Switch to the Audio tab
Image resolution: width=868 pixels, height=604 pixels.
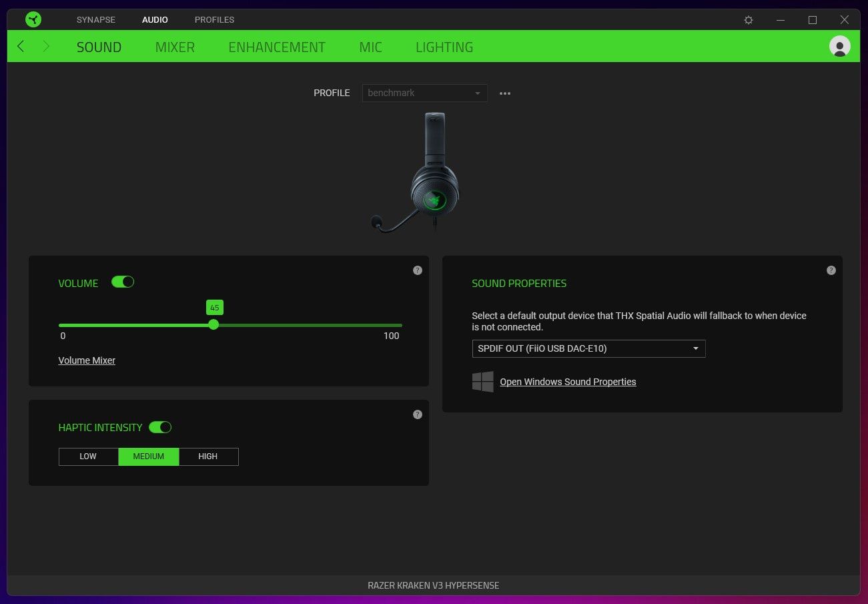pyautogui.click(x=155, y=19)
